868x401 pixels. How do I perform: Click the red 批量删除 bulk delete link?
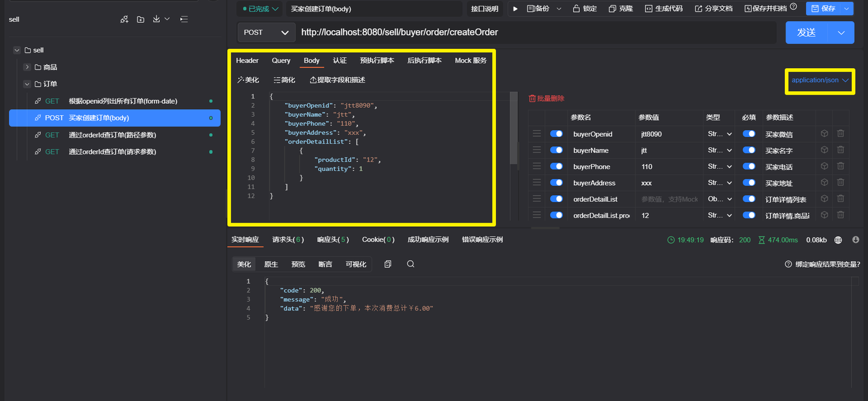pyautogui.click(x=546, y=98)
